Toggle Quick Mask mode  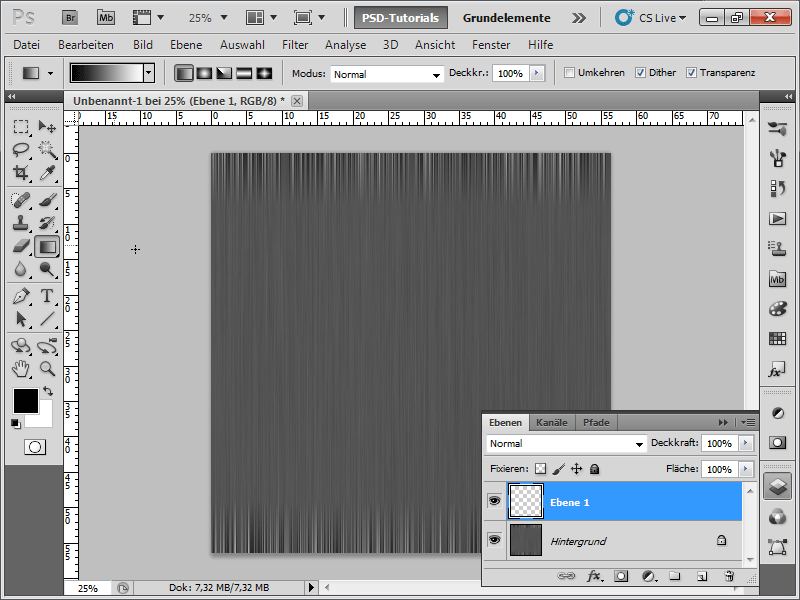pyautogui.click(x=35, y=447)
